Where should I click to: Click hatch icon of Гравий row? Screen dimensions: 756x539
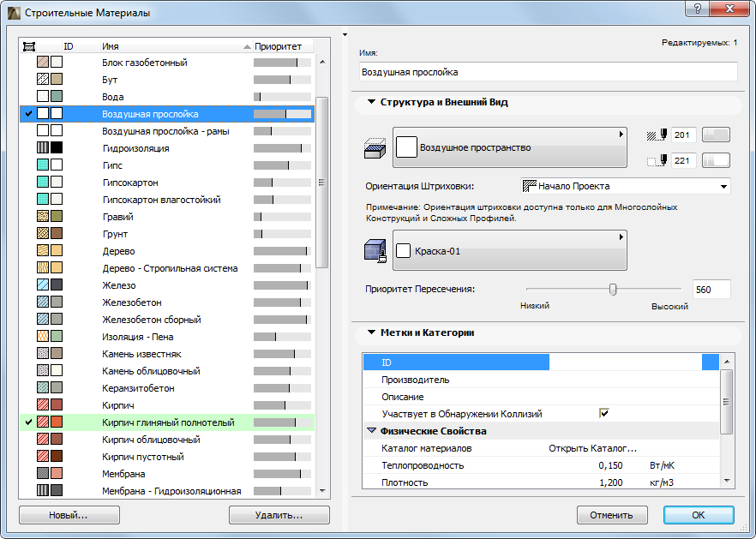43,216
